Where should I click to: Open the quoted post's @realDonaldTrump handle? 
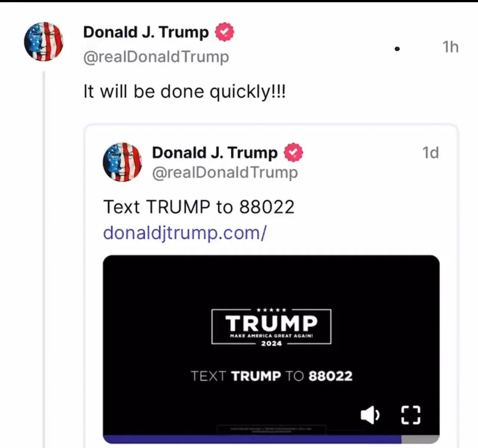point(225,172)
